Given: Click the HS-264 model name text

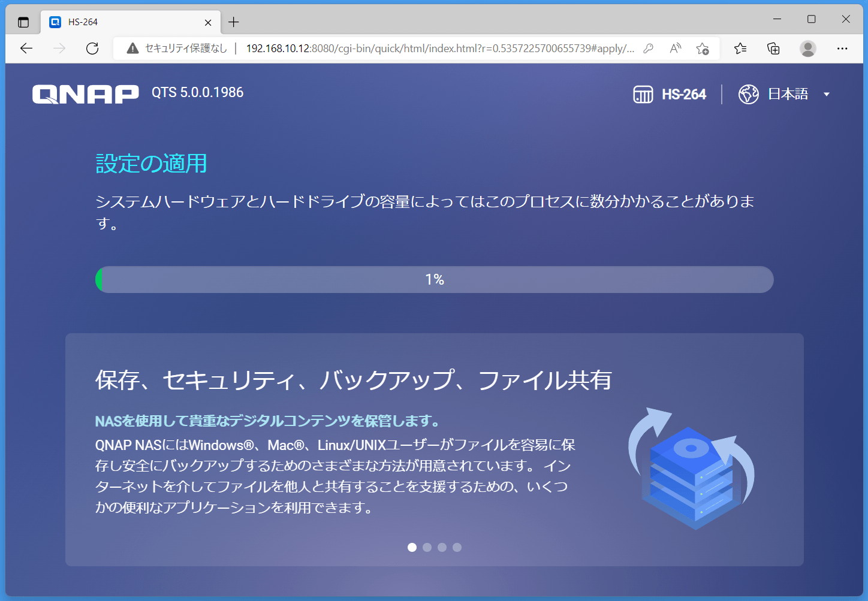Looking at the screenshot, I should pyautogui.click(x=684, y=94).
